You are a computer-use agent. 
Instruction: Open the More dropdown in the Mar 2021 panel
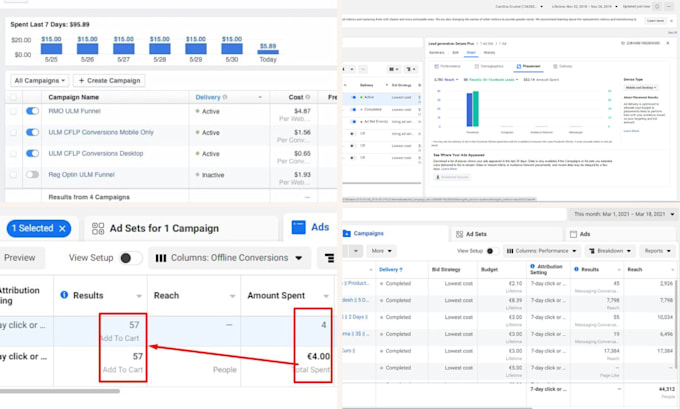point(381,251)
